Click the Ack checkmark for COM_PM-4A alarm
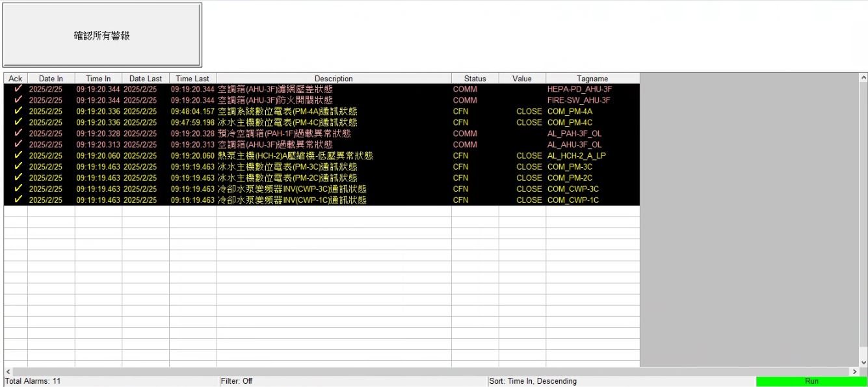The image size is (868, 387). (18, 111)
